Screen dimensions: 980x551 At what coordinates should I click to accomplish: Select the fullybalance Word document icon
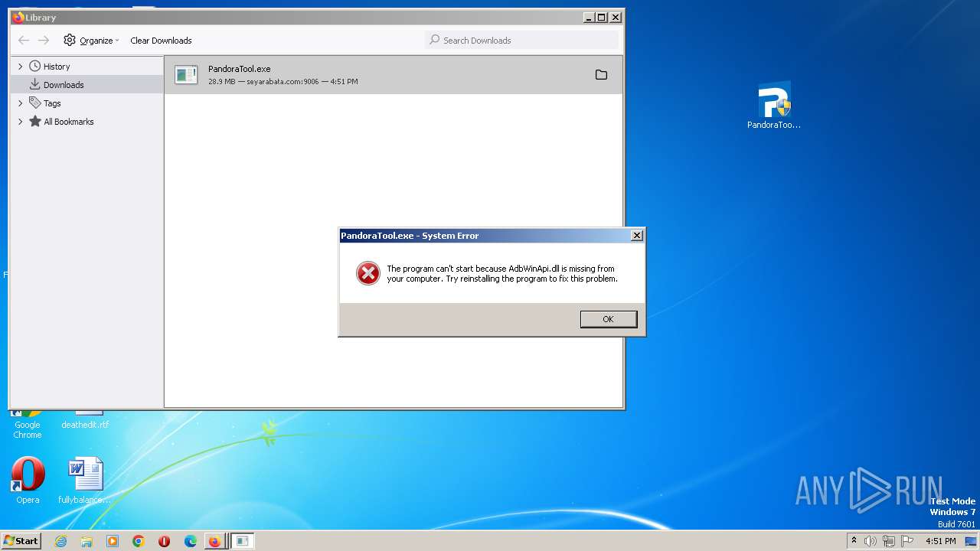(85, 481)
